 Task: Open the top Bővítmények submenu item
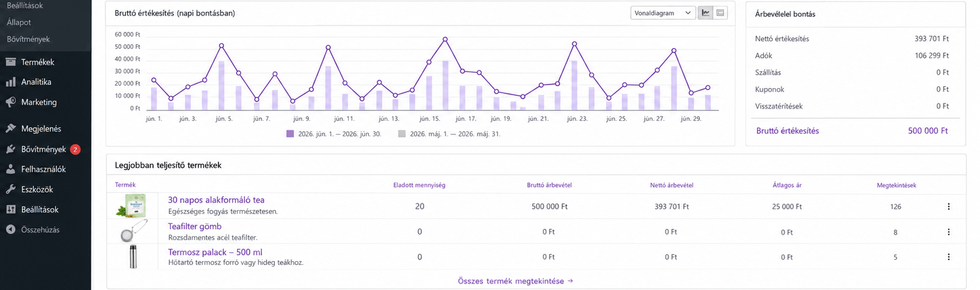(x=28, y=39)
